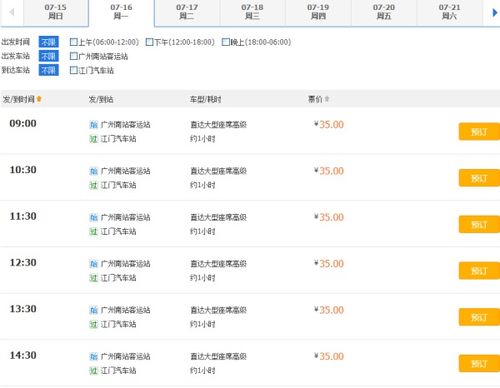Check the 下午(12:00-18:00) filter

150,42
